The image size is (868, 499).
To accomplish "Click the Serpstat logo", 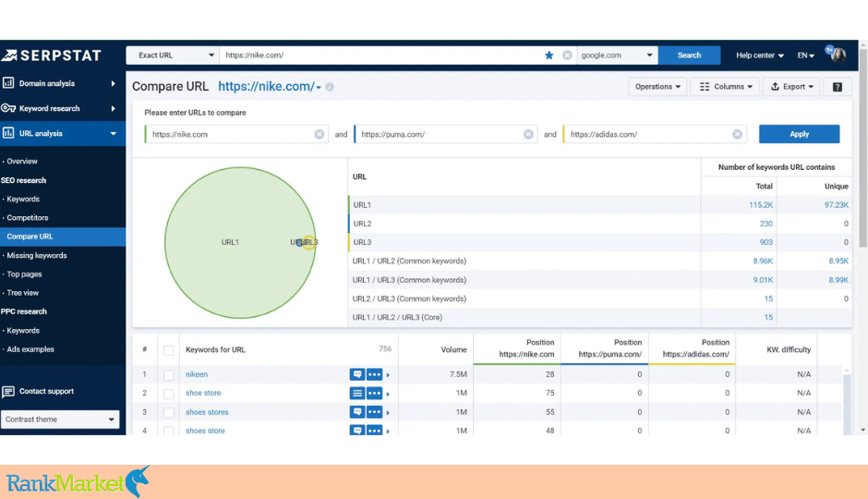I will pyautogui.click(x=52, y=55).
